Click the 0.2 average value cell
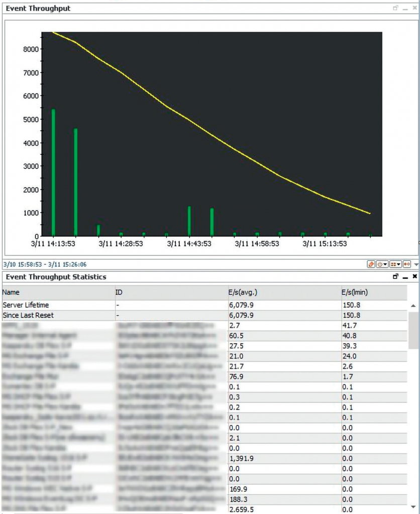 click(x=284, y=407)
